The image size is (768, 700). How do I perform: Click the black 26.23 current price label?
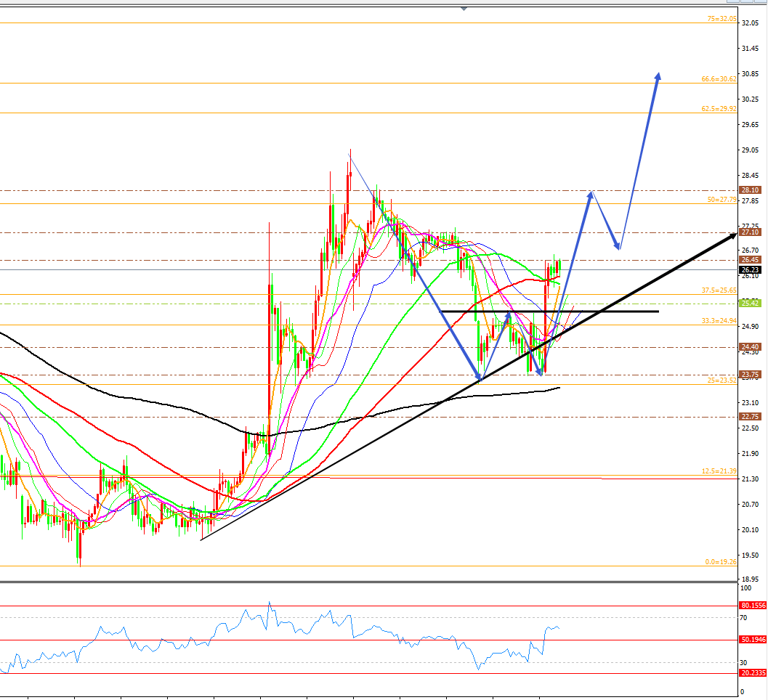pyautogui.click(x=750, y=269)
